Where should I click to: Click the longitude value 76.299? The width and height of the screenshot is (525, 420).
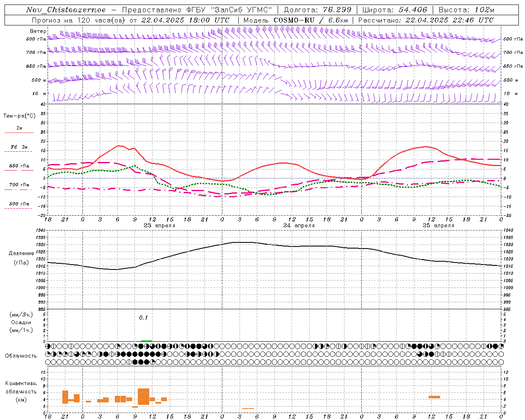[x=337, y=10]
